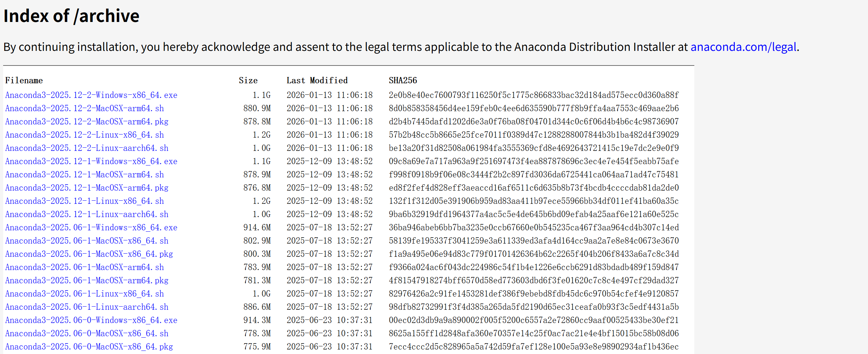Image resolution: width=868 pixels, height=354 pixels.
Task: Click the hash value starting with 4f815479
Action: pyautogui.click(x=534, y=280)
